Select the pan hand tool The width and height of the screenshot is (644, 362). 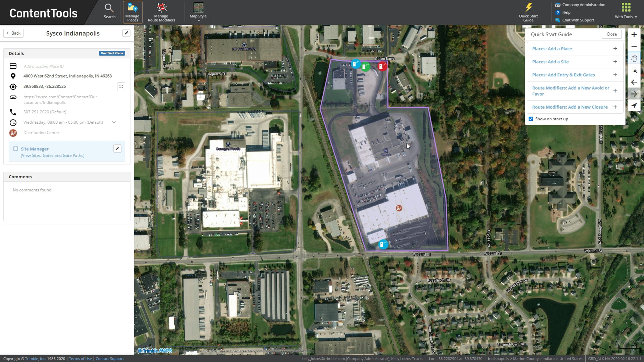tap(634, 58)
